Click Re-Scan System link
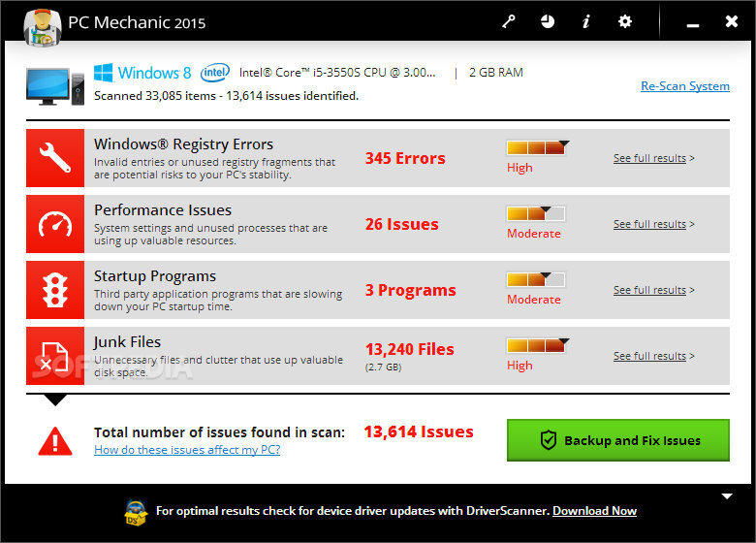The image size is (756, 543). 684,86
